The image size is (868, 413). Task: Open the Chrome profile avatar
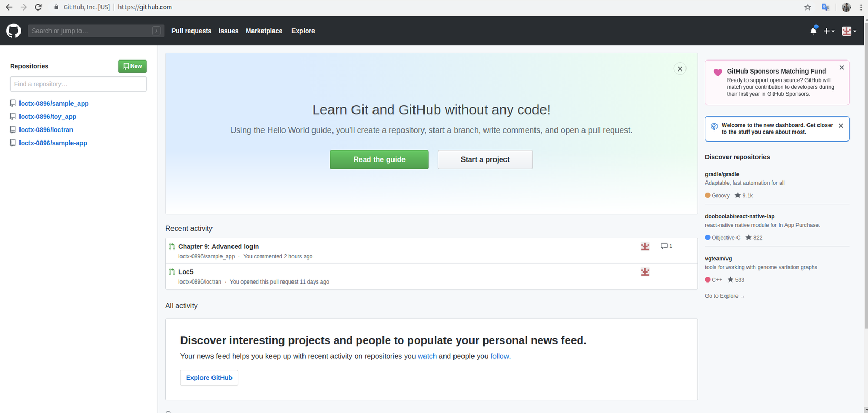tap(846, 7)
